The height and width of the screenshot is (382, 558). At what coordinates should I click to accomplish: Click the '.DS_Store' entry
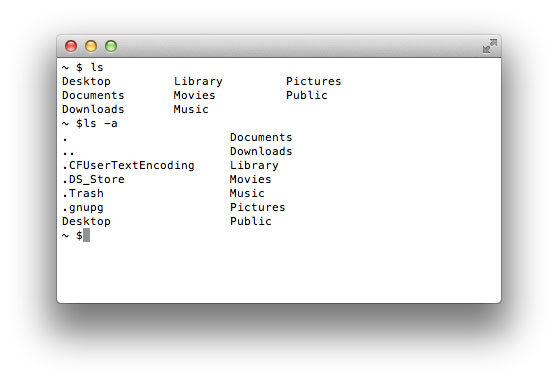93,179
